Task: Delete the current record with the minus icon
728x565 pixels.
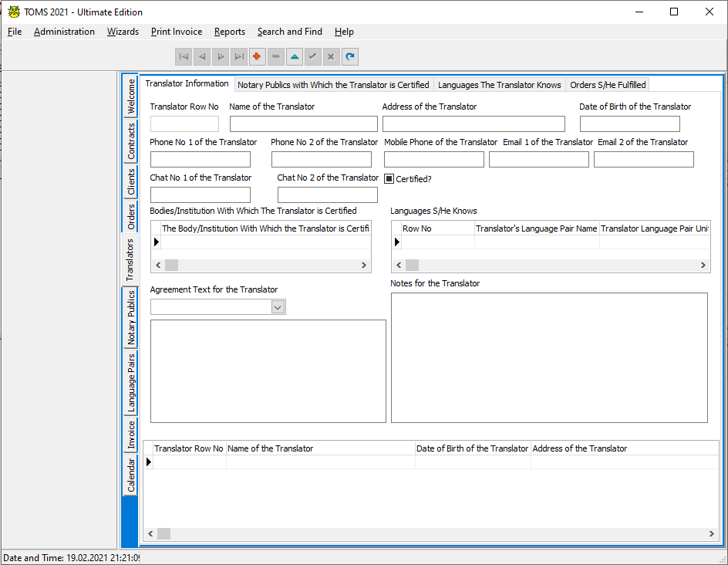Action: [275, 56]
